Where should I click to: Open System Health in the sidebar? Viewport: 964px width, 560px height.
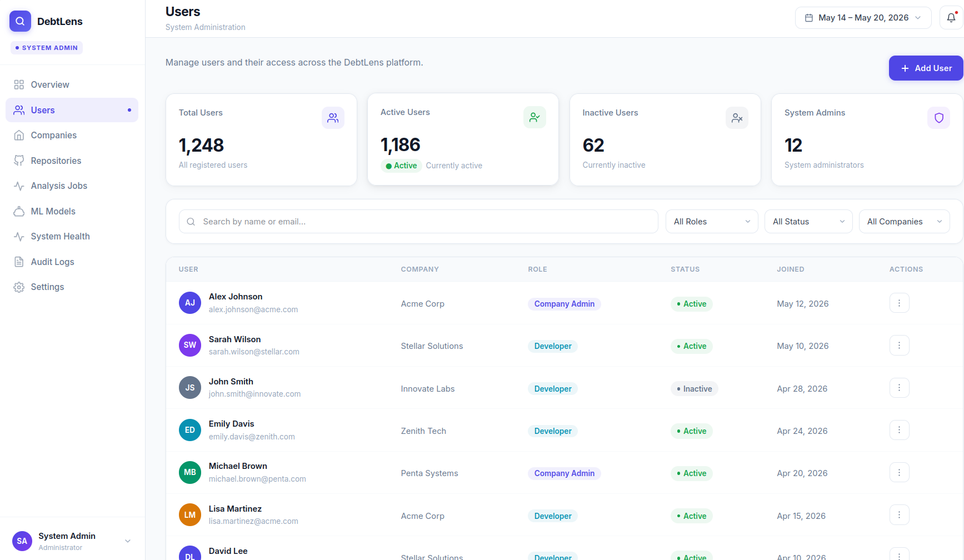click(72, 236)
